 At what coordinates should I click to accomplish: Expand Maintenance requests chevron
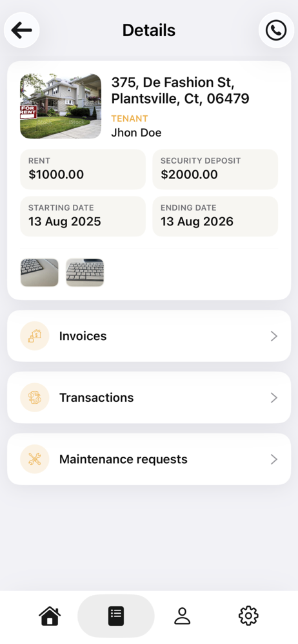274,460
